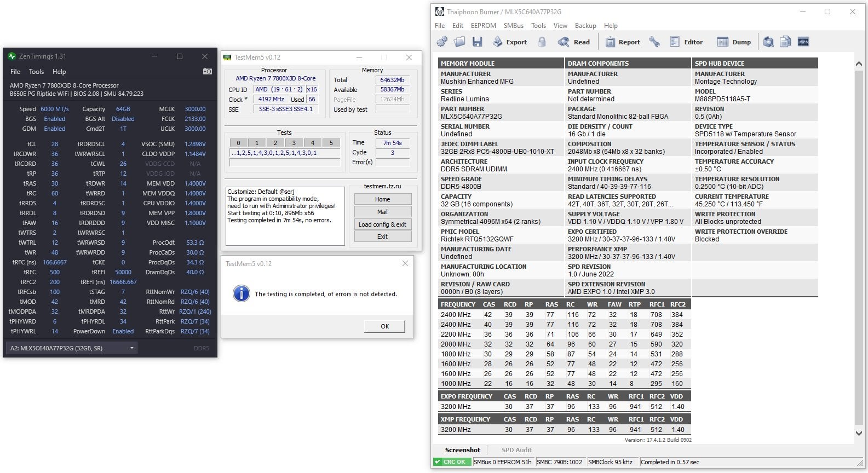
Task: Close the testing completed dialog
Action: (x=405, y=263)
